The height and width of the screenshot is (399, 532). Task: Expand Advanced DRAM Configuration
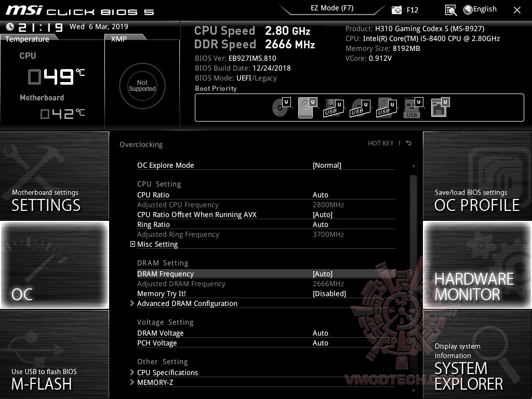(132, 303)
